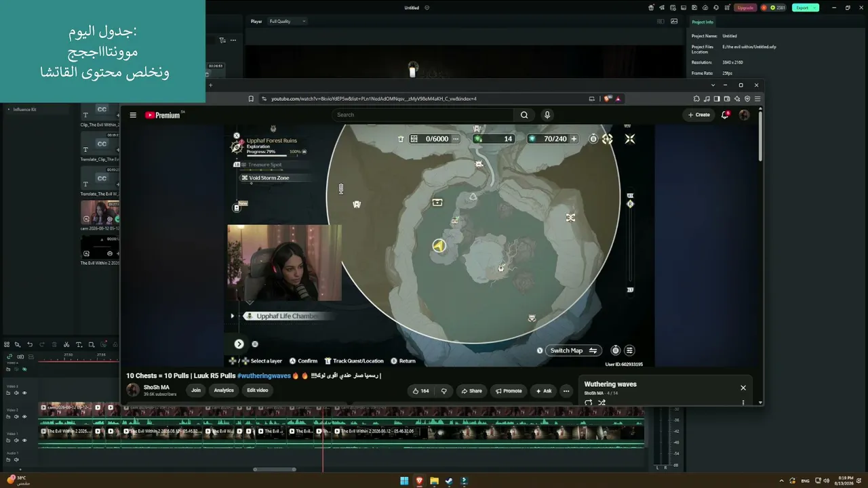Click the YouTube Create button

tap(699, 115)
